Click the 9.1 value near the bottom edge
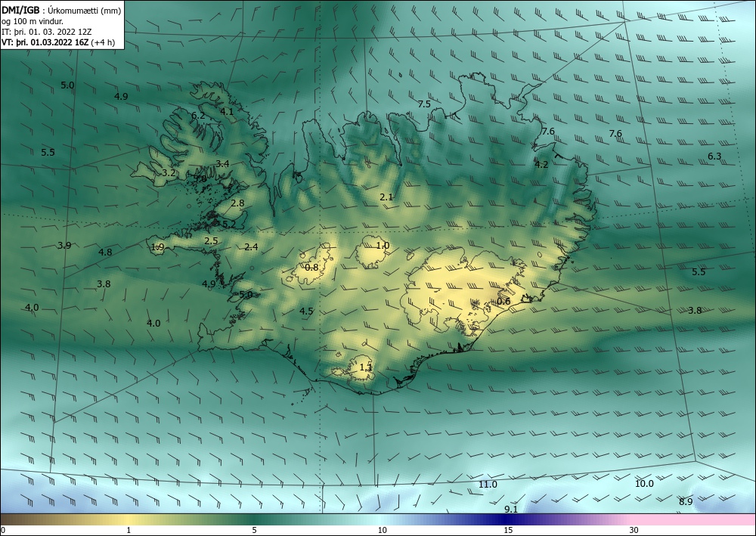This screenshot has width=756, height=536. [x=511, y=509]
